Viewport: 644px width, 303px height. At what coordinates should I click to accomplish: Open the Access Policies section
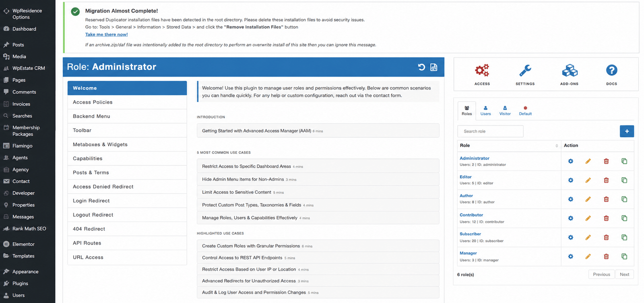point(127,102)
